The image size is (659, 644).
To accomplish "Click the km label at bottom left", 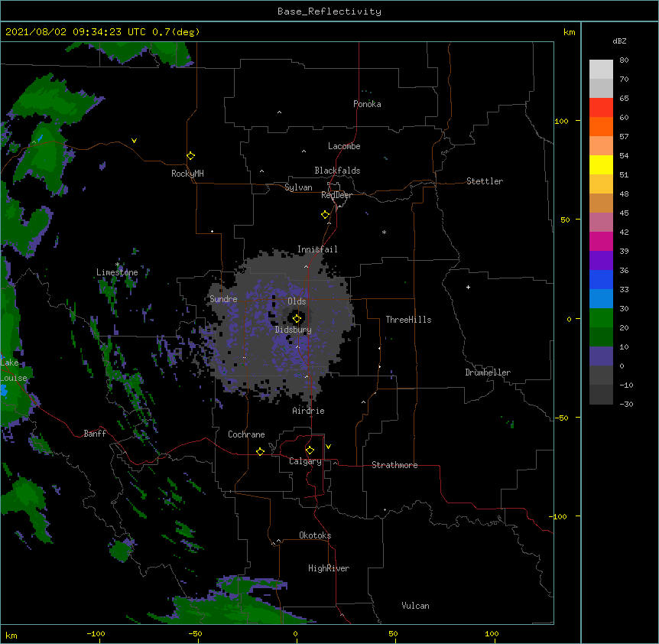I will click(x=11, y=636).
